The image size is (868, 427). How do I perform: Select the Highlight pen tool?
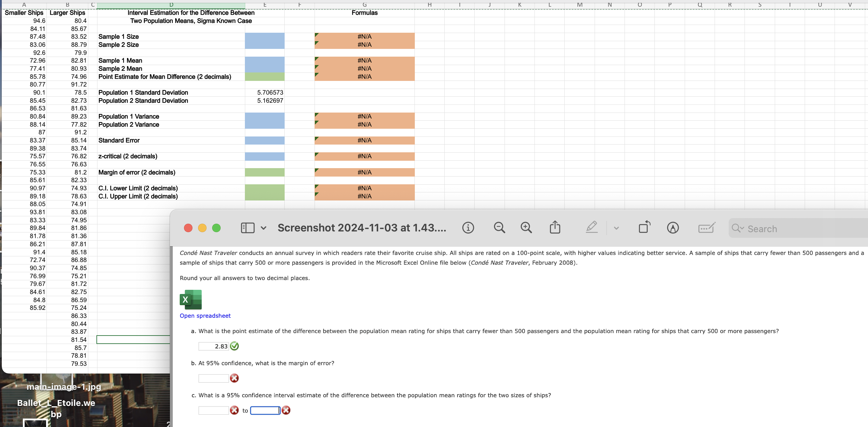point(592,227)
